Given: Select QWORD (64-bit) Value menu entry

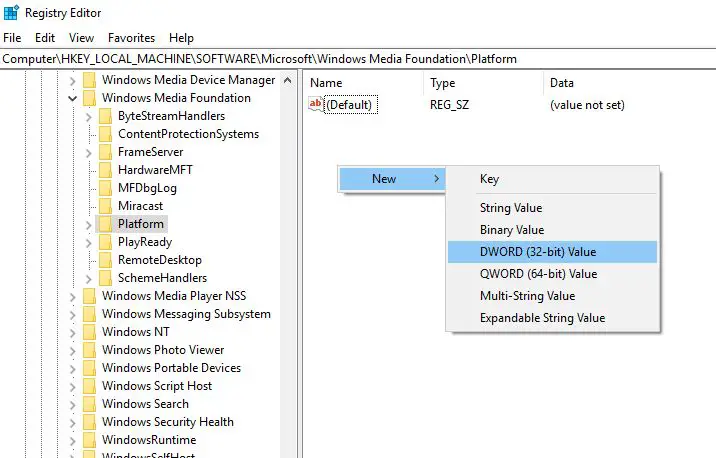Looking at the screenshot, I should pyautogui.click(x=537, y=274).
